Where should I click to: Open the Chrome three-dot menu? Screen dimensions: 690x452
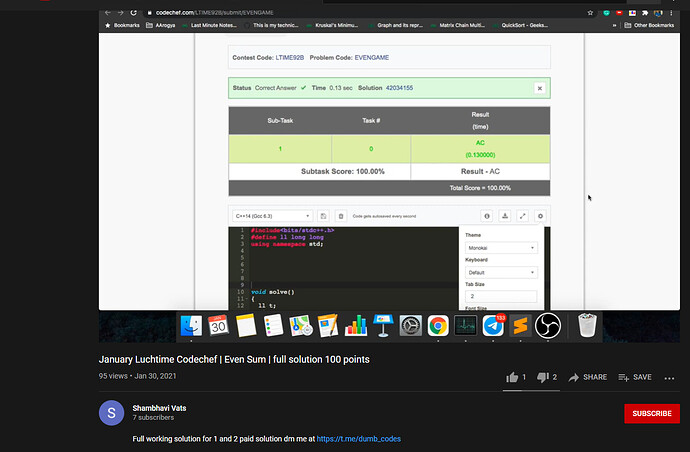point(671,13)
